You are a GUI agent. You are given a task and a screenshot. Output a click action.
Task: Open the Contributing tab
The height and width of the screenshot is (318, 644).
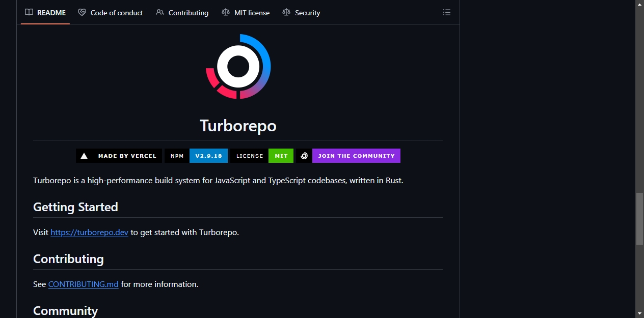(182, 13)
